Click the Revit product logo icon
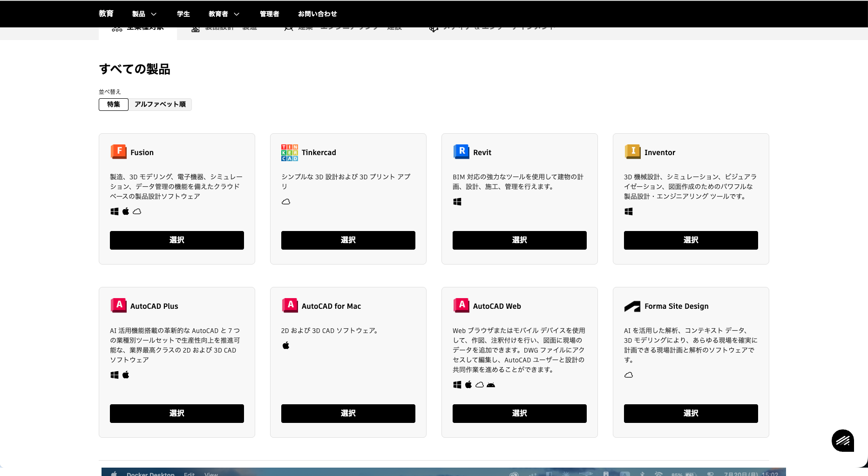 461,151
